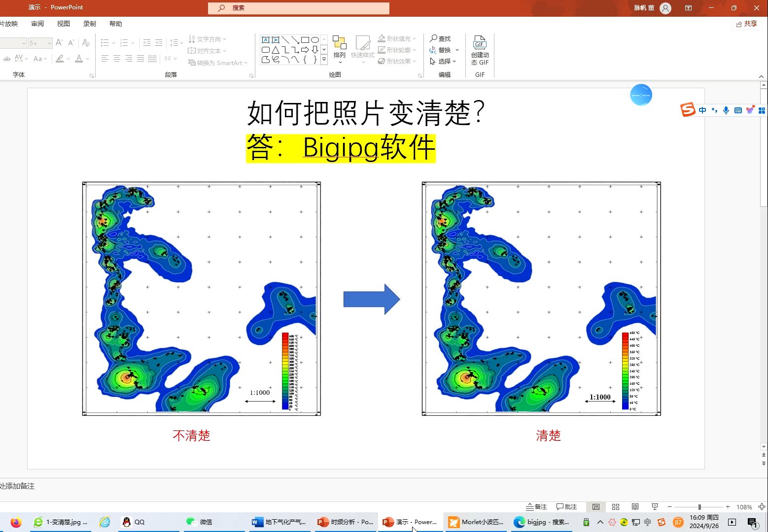Switch to reading view
Image resolution: width=768 pixels, height=532 pixels.
coord(635,507)
